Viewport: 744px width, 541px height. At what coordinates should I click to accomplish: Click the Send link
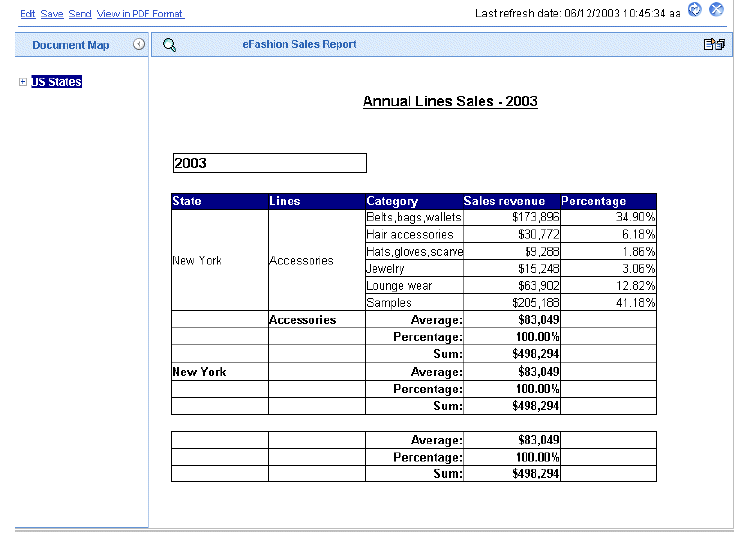click(x=80, y=14)
